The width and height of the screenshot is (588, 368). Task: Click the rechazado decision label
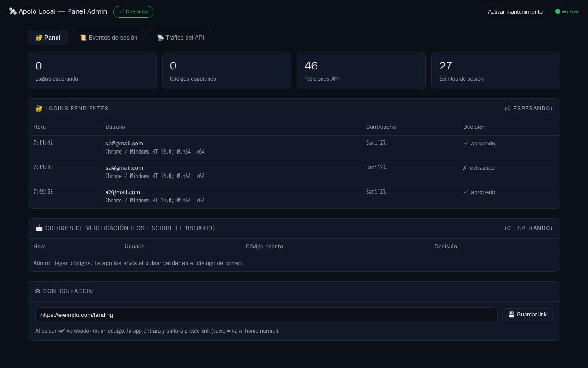pyautogui.click(x=479, y=168)
